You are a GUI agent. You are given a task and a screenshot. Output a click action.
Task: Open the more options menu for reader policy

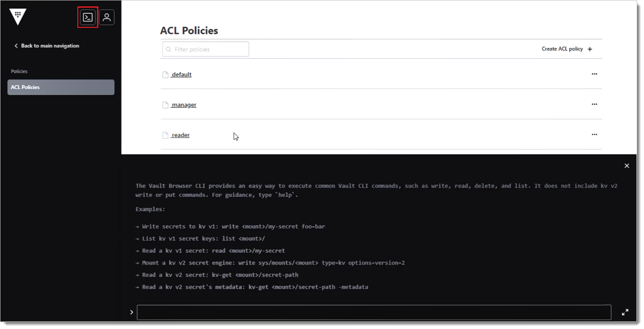pos(594,134)
